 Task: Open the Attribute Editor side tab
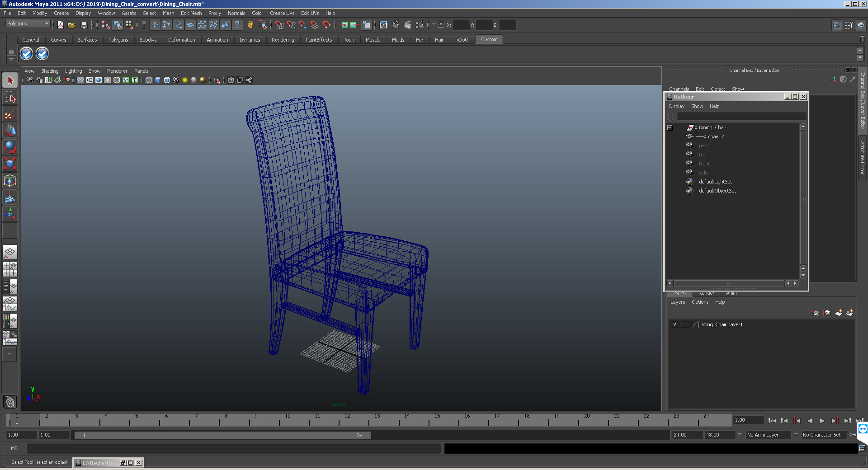coord(863,157)
